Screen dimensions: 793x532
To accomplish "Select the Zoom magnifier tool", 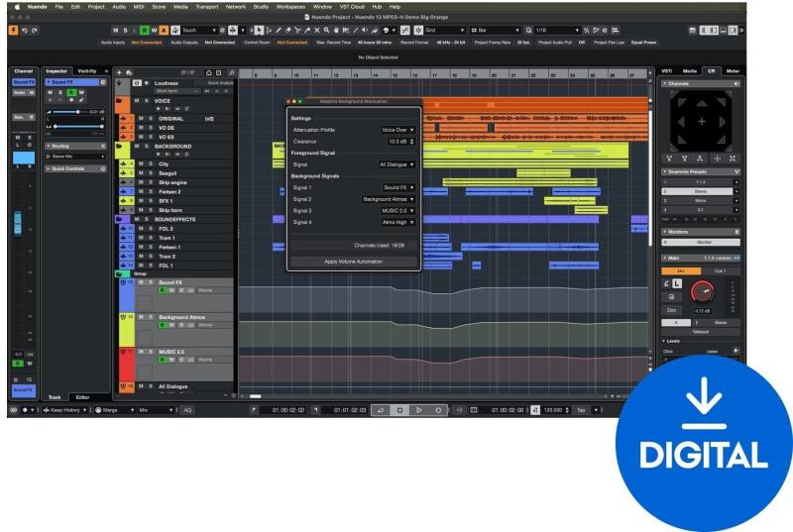I will tap(327, 31).
